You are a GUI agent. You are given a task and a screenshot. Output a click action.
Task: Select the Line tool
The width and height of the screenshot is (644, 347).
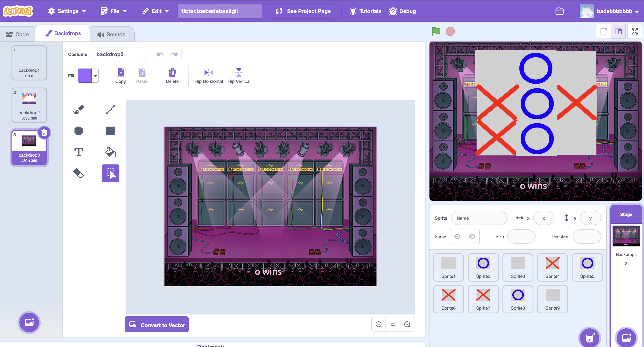[x=111, y=109]
